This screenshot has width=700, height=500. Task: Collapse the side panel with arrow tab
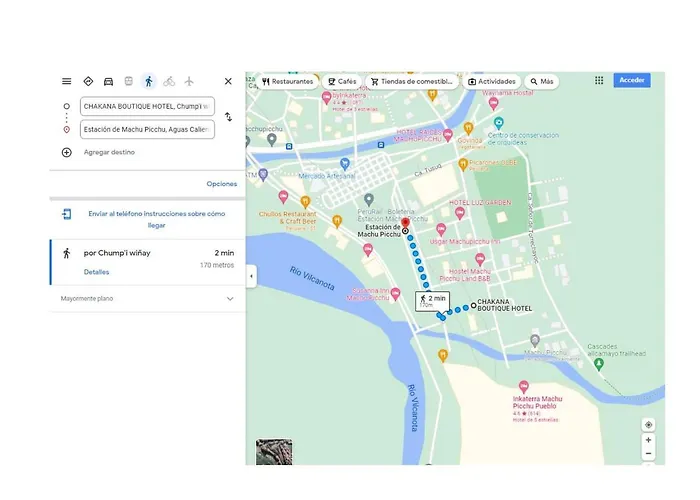pos(251,276)
